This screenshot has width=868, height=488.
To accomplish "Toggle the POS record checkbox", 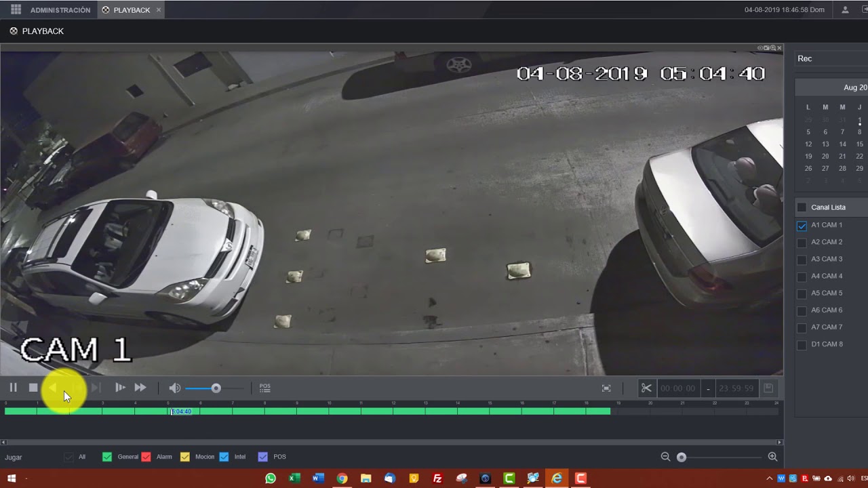I will [x=263, y=457].
